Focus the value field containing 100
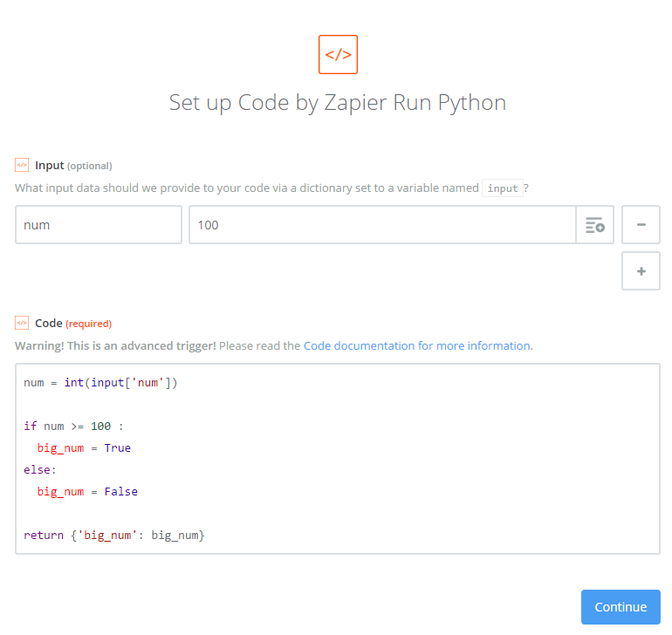672x635 pixels. coord(381,225)
